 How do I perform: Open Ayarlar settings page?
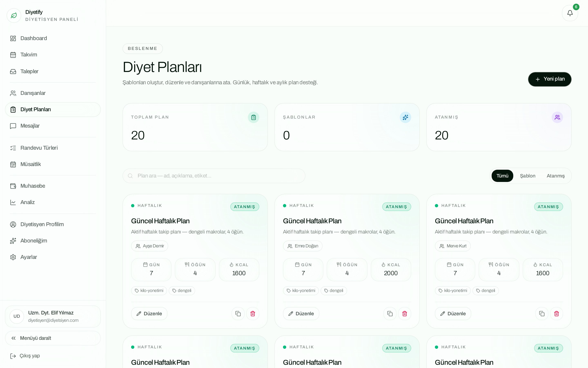[x=53, y=257]
